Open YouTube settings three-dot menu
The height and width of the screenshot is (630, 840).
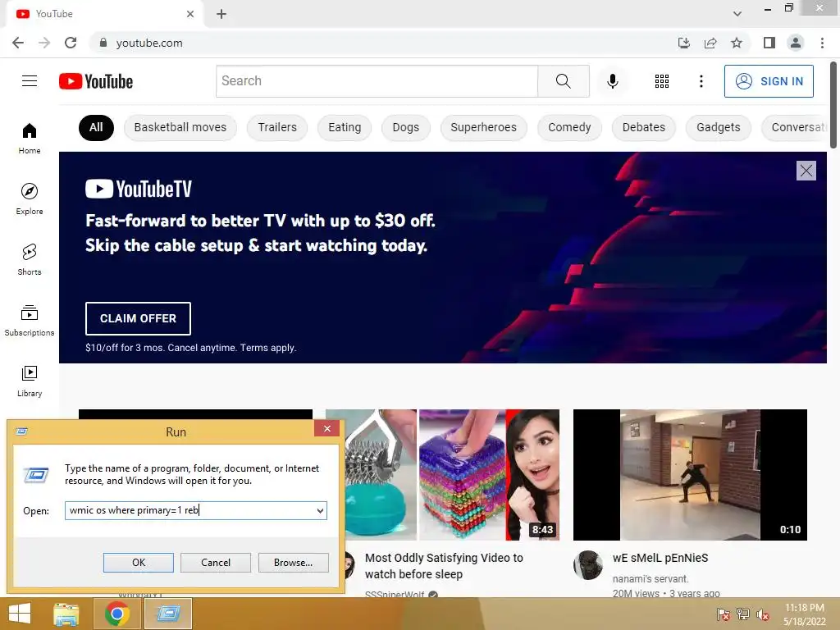click(x=701, y=81)
